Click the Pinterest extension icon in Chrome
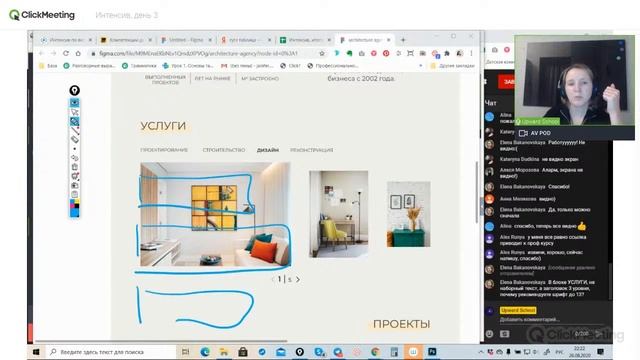The height and width of the screenshot is (360, 640). click(x=386, y=53)
